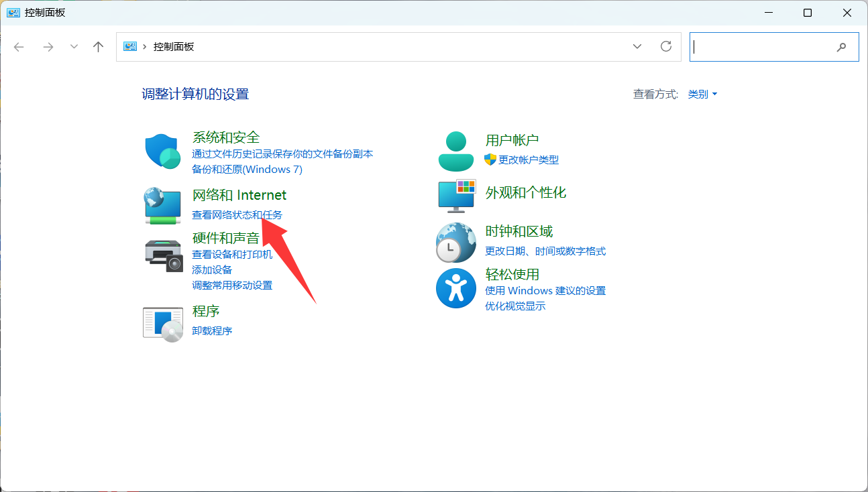Expand the address bar history chevron
The height and width of the screenshot is (492, 868).
637,46
